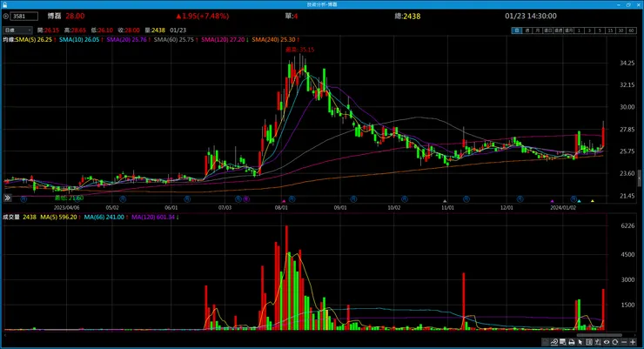The image size is (644, 349).
Task: Click the MA(5) 596.20 volume legend
Action: point(58,217)
